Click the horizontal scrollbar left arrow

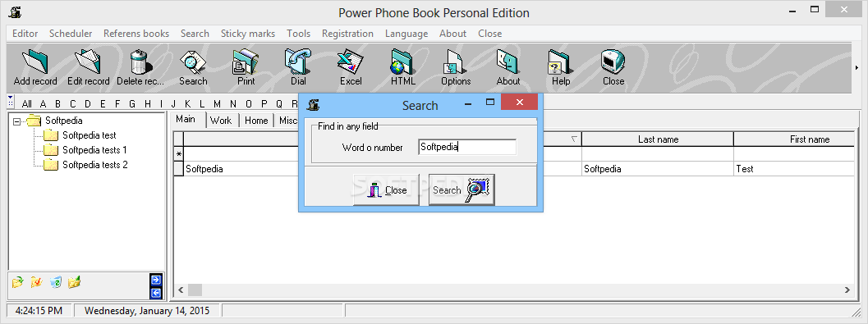pyautogui.click(x=181, y=290)
